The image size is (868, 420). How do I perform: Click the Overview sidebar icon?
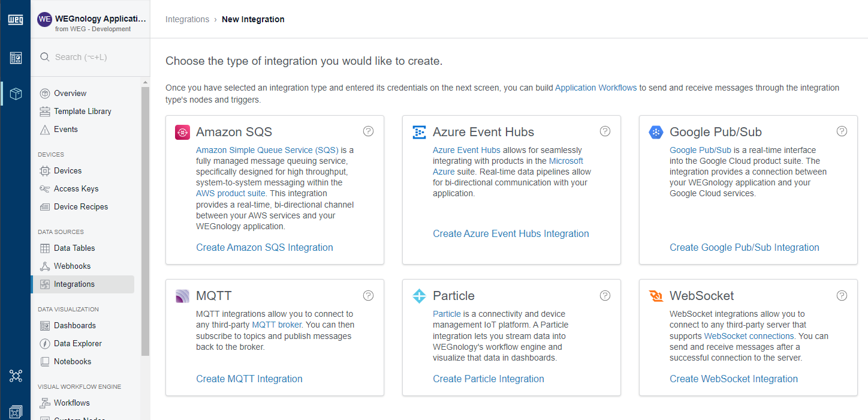point(45,94)
